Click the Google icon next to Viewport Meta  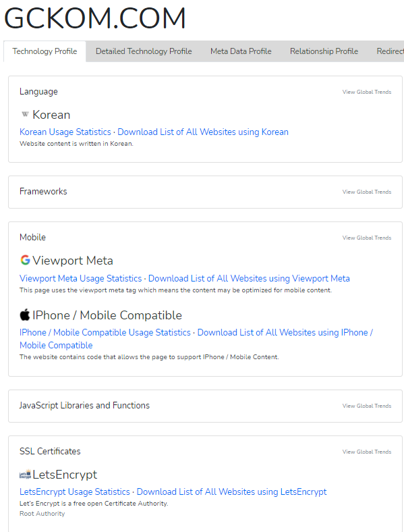click(x=25, y=260)
